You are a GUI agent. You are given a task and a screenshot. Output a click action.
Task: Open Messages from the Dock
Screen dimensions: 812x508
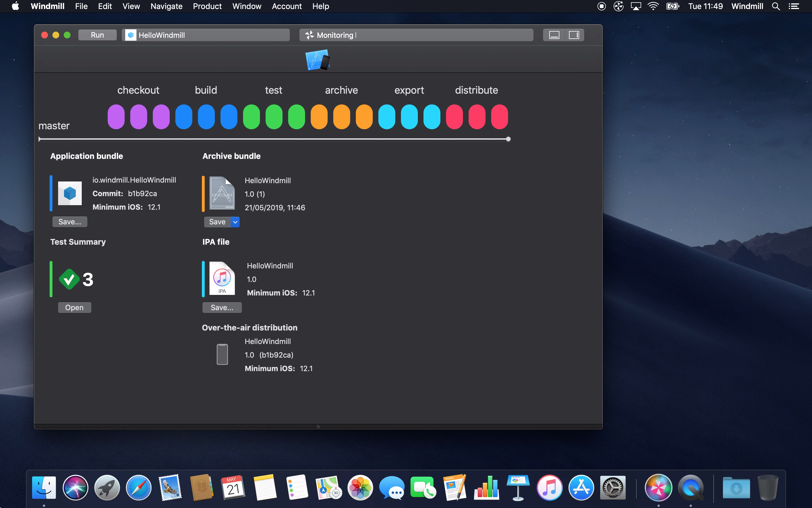pos(392,487)
